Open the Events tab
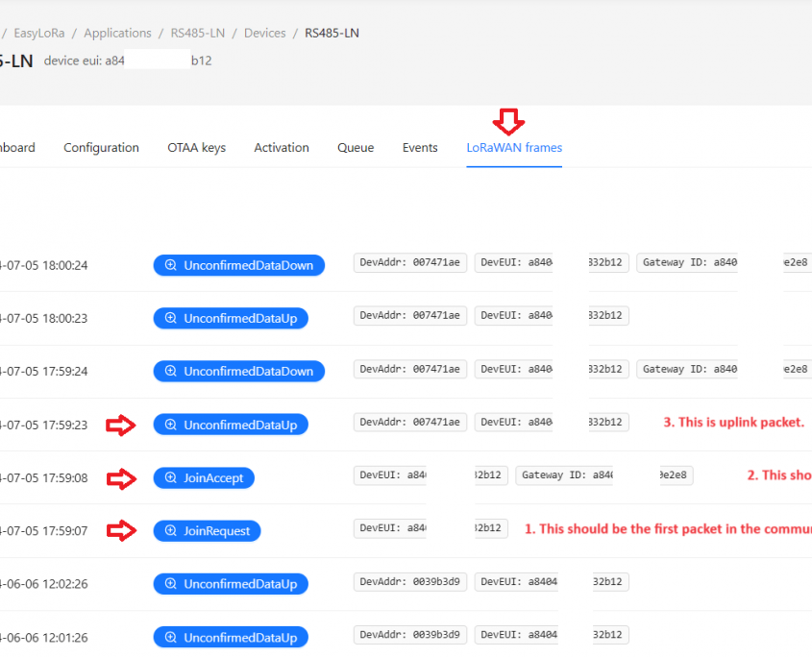This screenshot has height=657, width=812. 420,148
